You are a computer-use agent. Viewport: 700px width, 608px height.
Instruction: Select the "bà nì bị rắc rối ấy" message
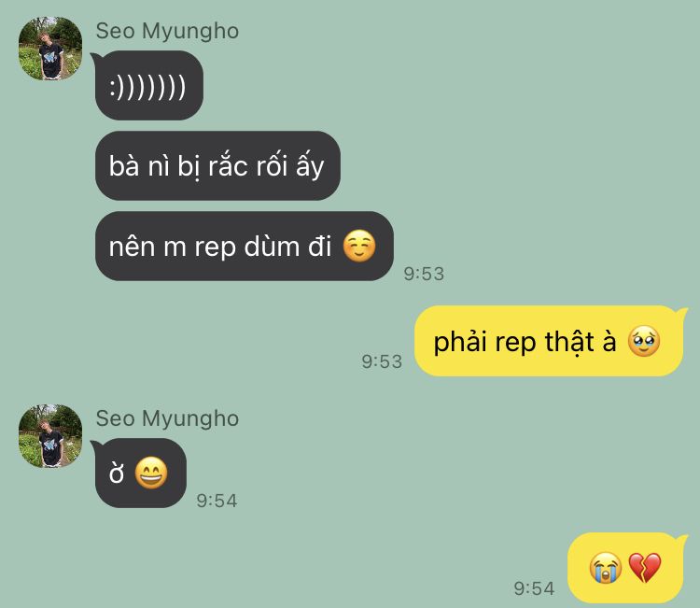click(x=217, y=165)
